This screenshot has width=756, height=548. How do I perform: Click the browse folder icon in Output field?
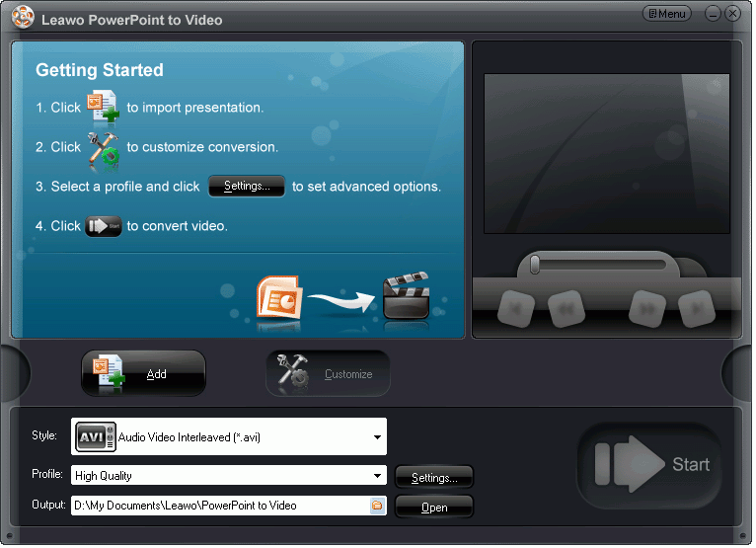pyautogui.click(x=377, y=506)
